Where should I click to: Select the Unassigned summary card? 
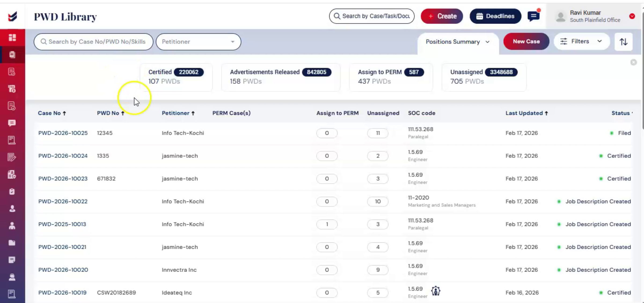click(484, 77)
